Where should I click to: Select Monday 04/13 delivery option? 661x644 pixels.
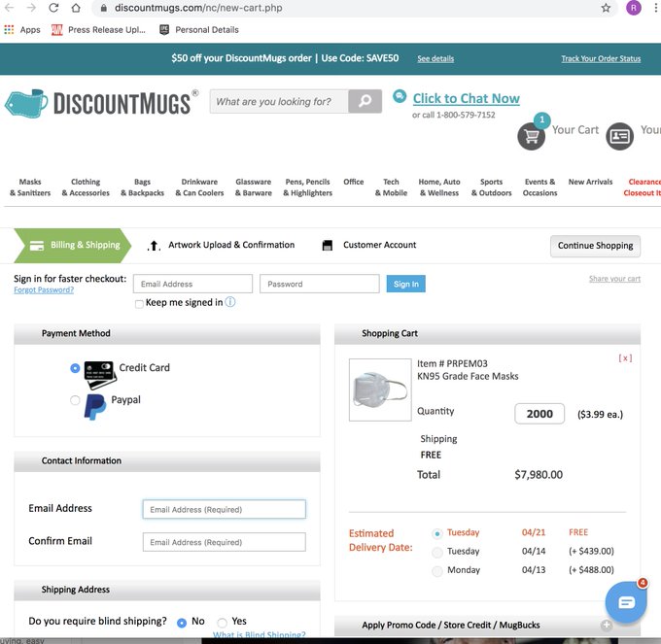437,571
